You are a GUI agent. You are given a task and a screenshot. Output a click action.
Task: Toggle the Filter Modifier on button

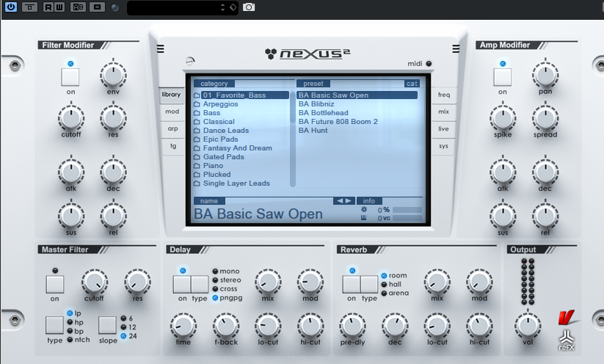click(70, 77)
